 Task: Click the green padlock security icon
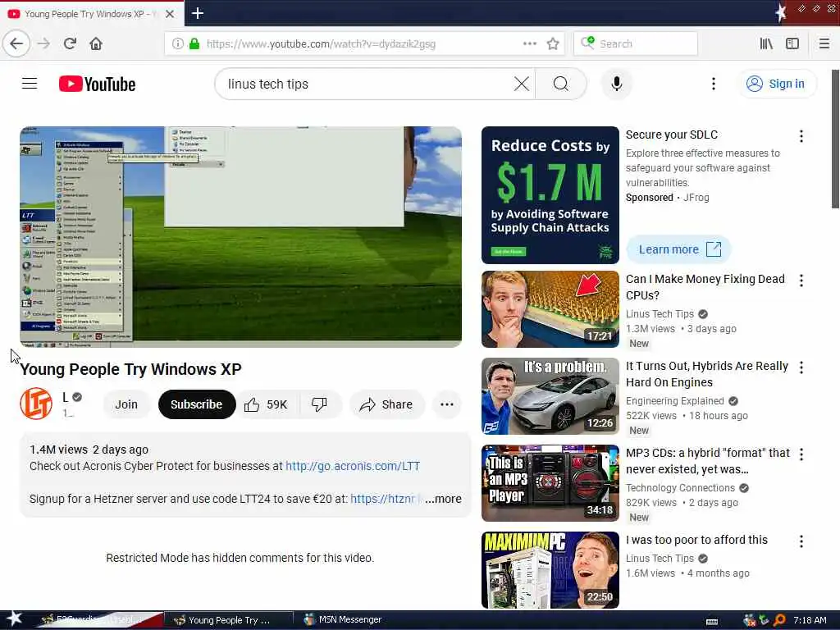pyautogui.click(x=194, y=44)
